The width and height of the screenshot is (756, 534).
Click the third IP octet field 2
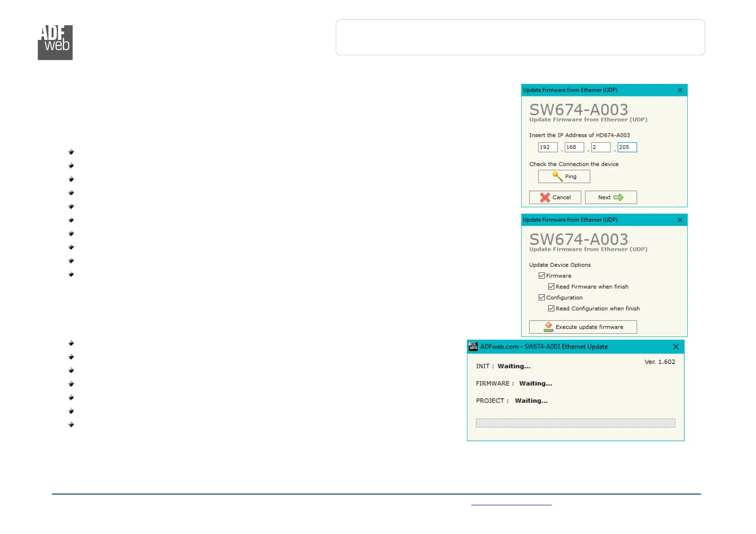pos(601,147)
